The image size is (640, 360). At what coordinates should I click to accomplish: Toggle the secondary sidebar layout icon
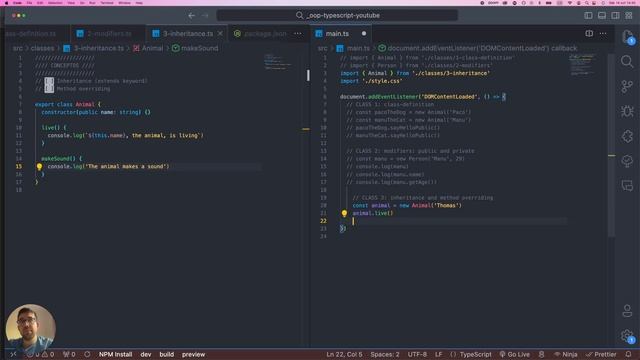615,16
